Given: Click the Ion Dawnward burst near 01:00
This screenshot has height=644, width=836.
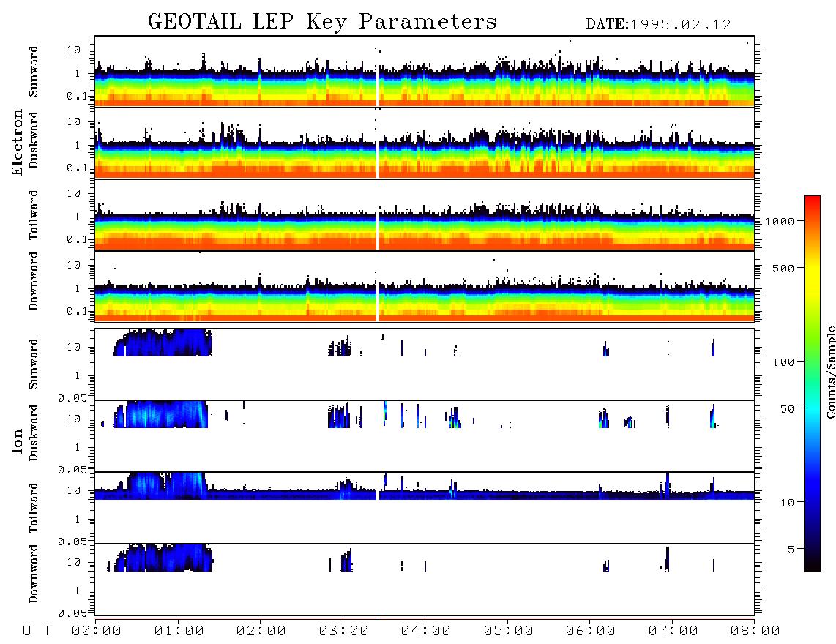Looking at the screenshot, I should (164, 558).
